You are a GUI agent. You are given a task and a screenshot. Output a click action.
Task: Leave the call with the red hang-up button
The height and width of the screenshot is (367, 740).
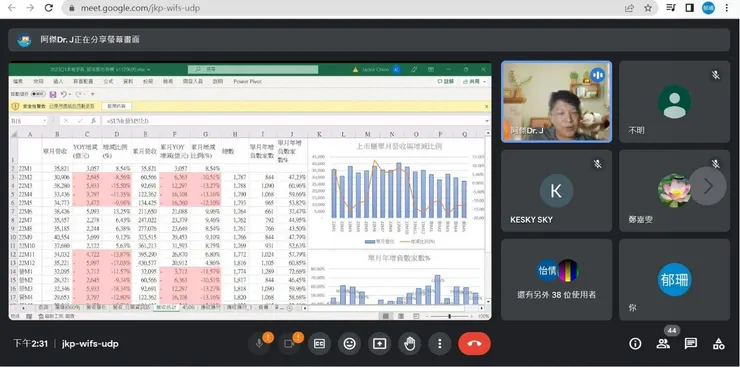click(x=474, y=344)
